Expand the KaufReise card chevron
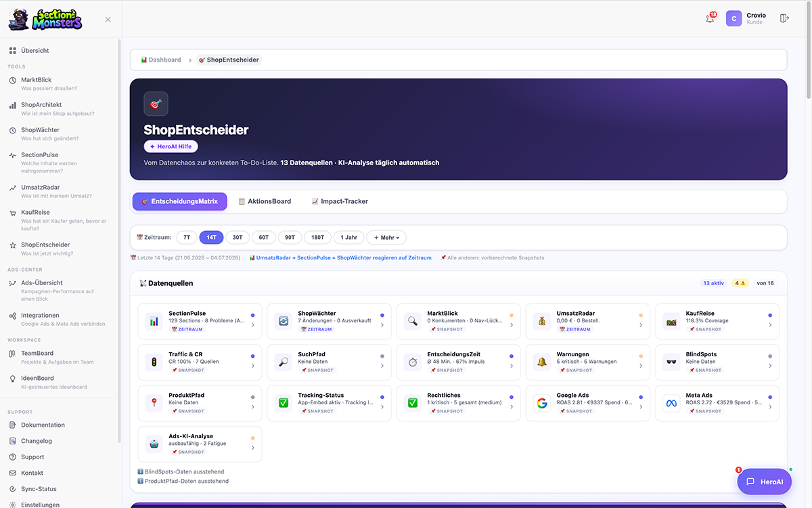This screenshot has height=508, width=812. 770,325
